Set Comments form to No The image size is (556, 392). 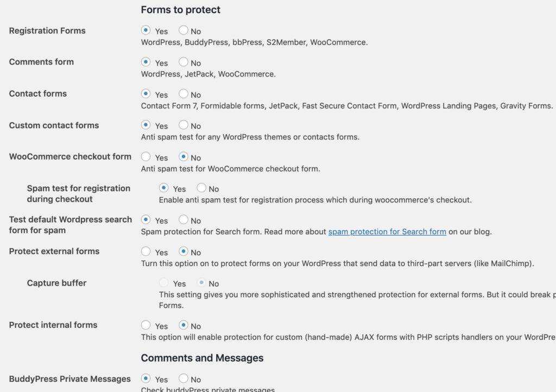(184, 62)
